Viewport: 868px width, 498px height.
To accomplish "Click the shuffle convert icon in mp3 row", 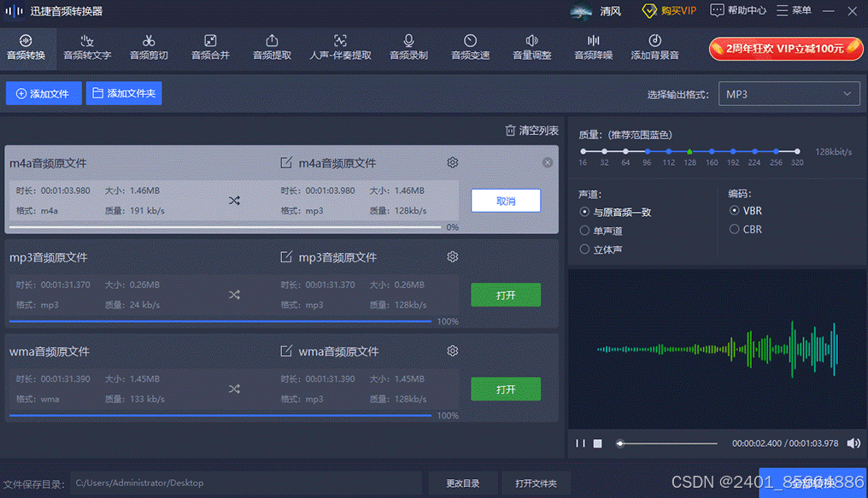I will coord(234,295).
